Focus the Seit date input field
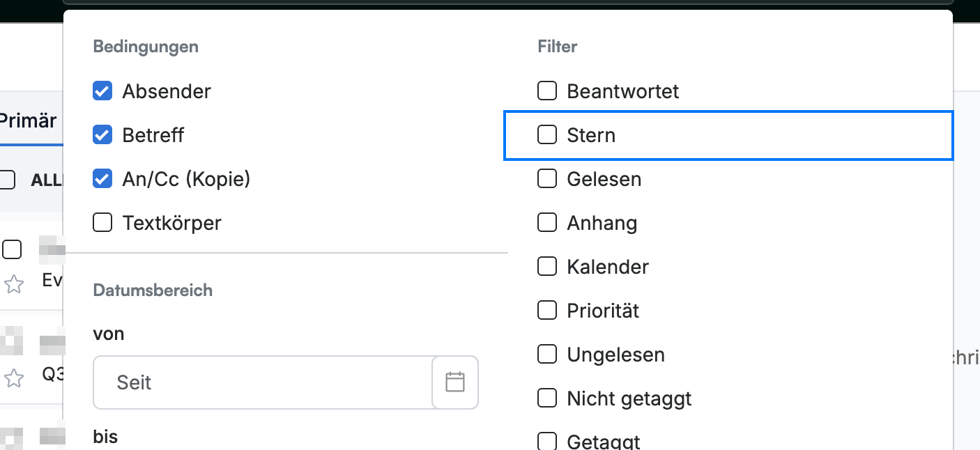The height and width of the screenshot is (450, 980). (x=263, y=382)
